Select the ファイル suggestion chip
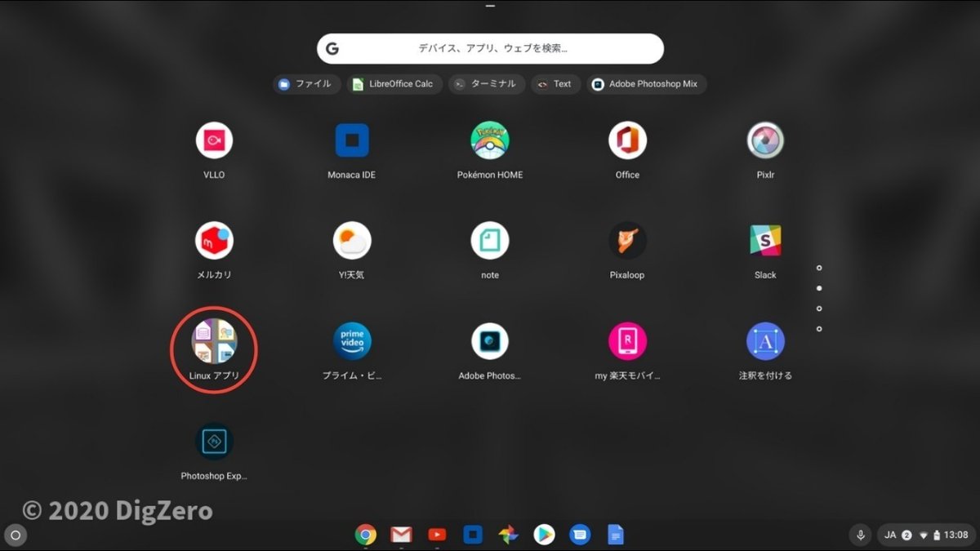 pos(306,84)
